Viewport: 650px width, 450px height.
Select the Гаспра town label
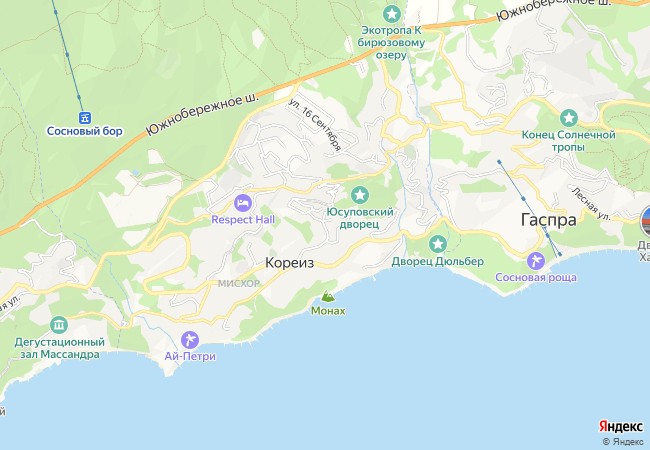pos(548,220)
